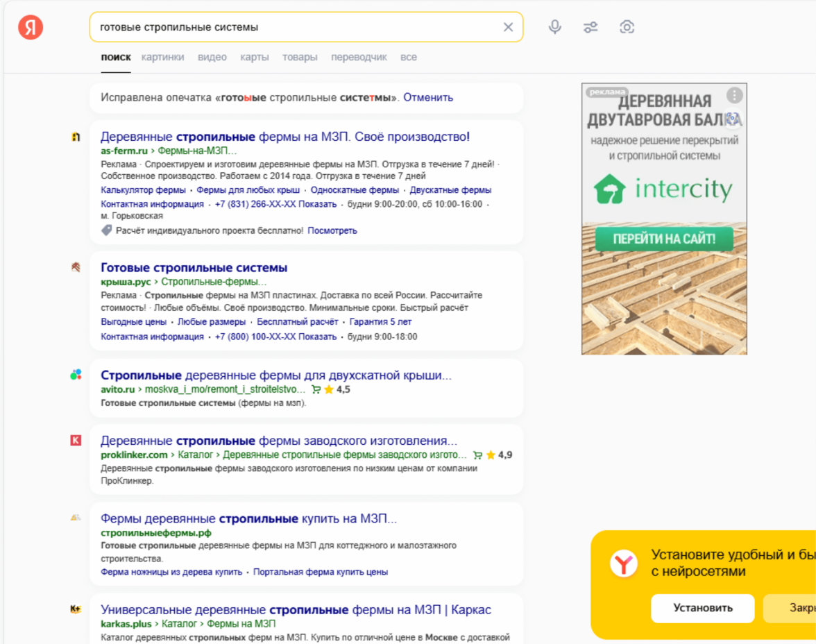This screenshot has width=816, height=644.
Task: Open ad options three-dot menu on banner
Action: 734,95
